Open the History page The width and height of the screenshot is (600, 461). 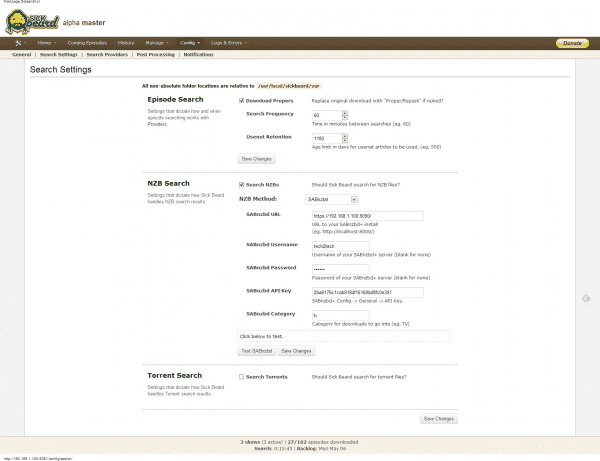126,43
